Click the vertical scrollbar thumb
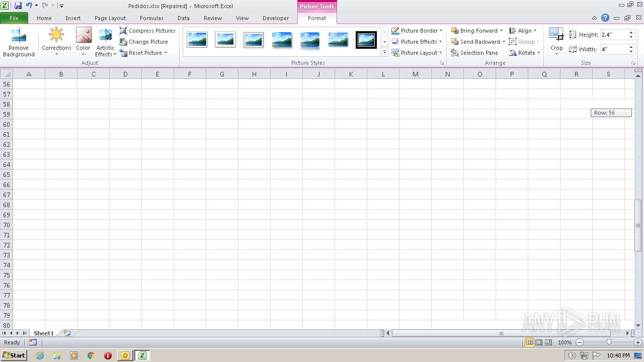 (x=638, y=225)
